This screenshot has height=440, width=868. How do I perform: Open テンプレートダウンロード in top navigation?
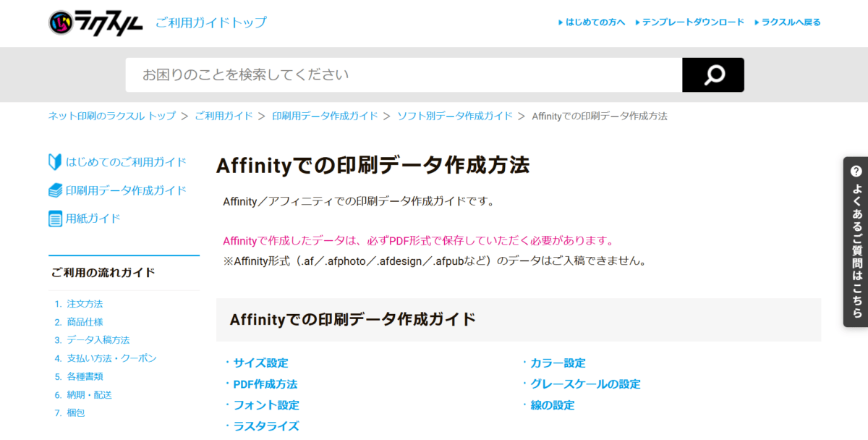[693, 22]
